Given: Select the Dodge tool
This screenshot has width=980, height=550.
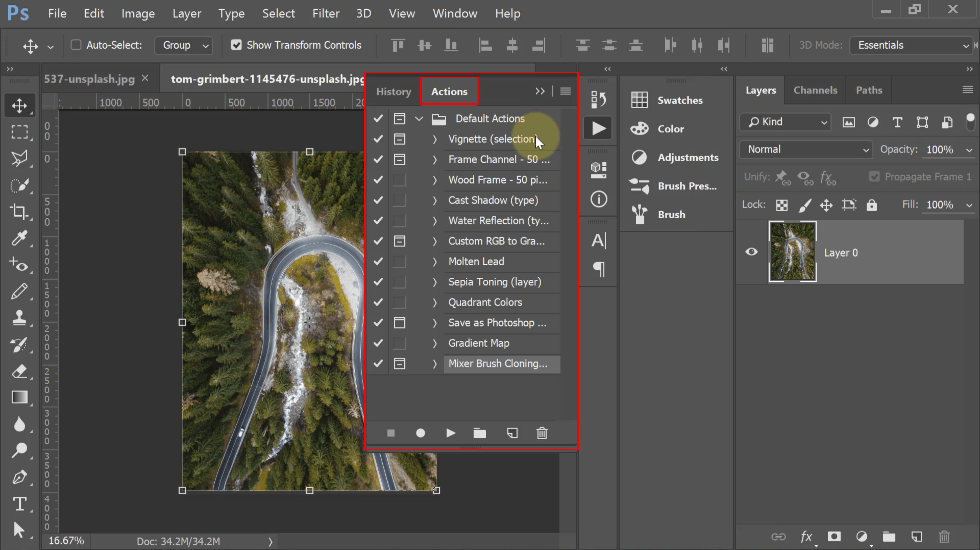Looking at the screenshot, I should (x=19, y=450).
